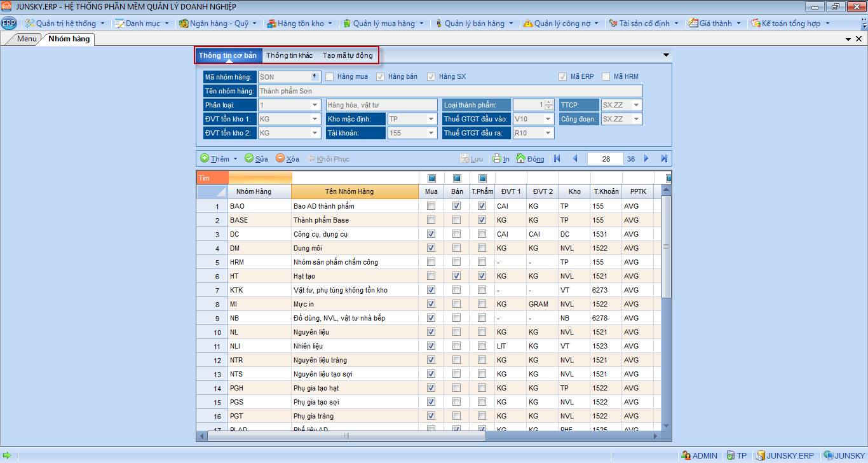868x463 pixels.
Task: Toggle the Hàng mua checkbox
Action: click(330, 77)
